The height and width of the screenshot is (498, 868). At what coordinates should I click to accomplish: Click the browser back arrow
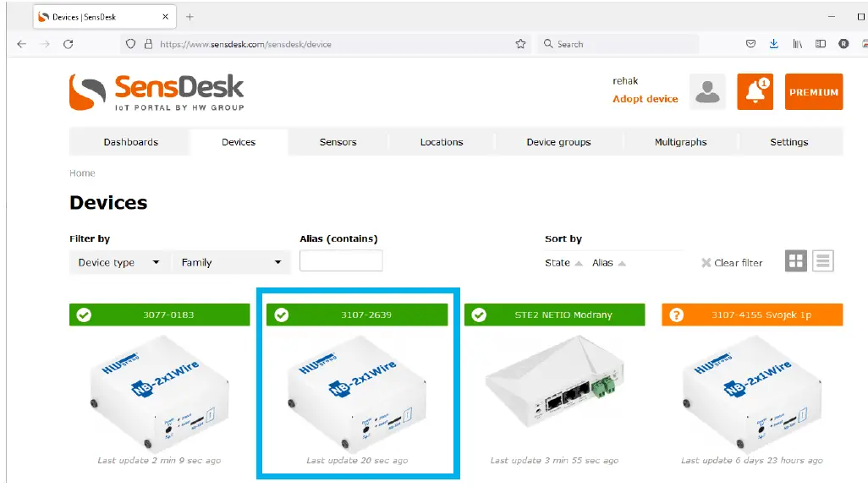(22, 44)
